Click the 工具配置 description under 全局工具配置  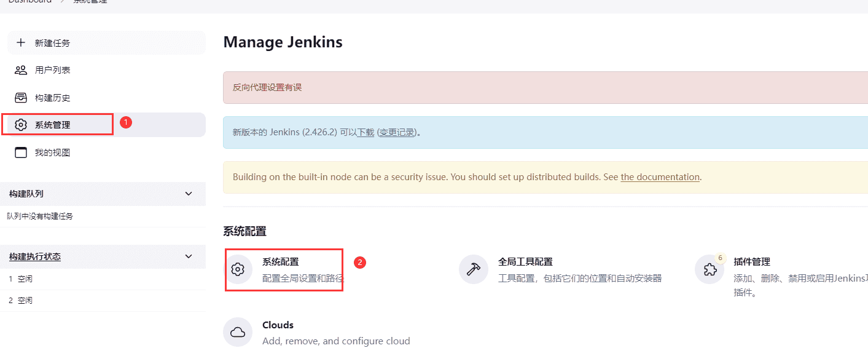pyautogui.click(x=580, y=279)
